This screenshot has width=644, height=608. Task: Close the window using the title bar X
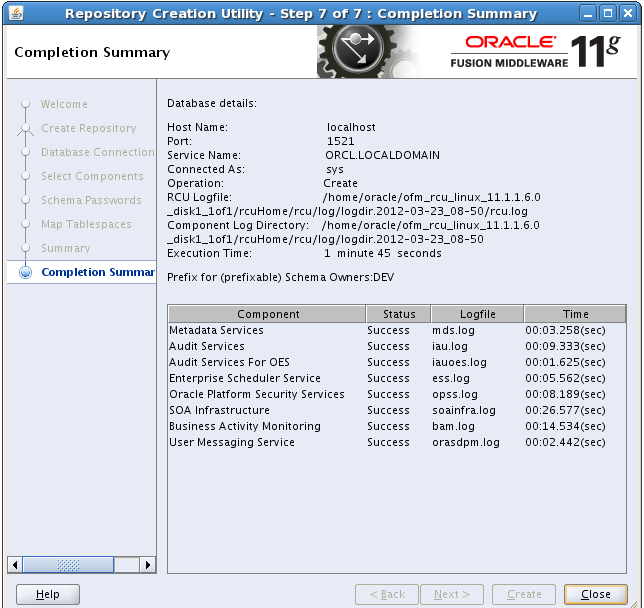coord(628,14)
